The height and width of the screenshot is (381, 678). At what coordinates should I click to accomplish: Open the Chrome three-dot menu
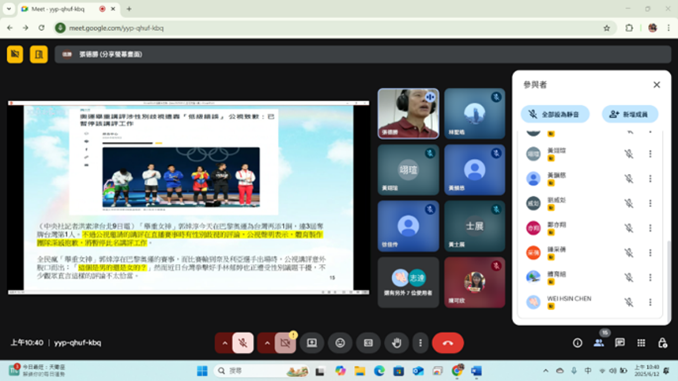[668, 28]
